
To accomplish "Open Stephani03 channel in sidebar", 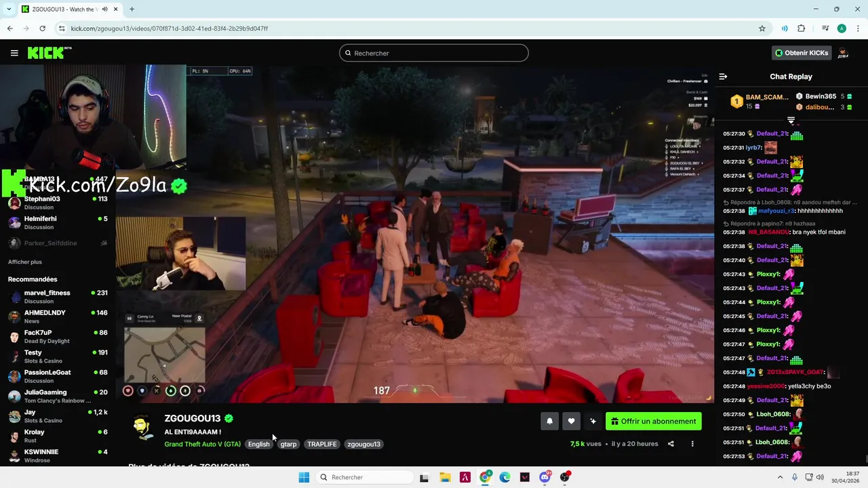I will point(58,203).
